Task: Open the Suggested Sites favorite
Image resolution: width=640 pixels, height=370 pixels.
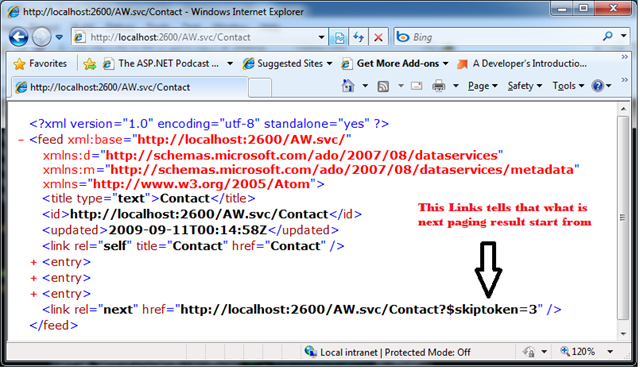Action: point(287,64)
